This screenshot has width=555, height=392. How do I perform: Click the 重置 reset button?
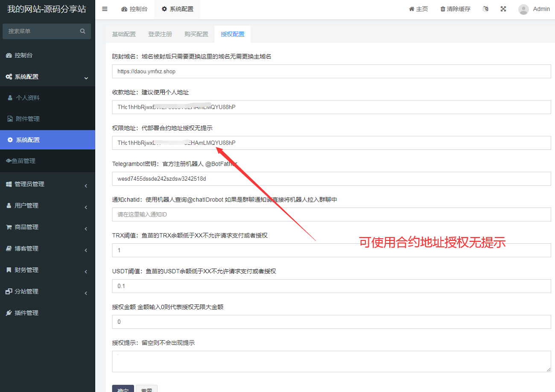(x=146, y=389)
